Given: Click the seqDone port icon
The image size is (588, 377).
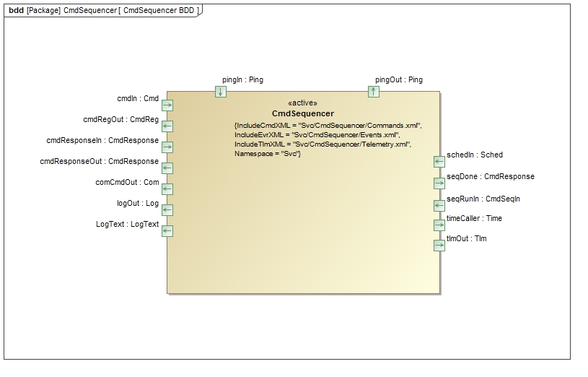Looking at the screenshot, I should tap(439, 183).
